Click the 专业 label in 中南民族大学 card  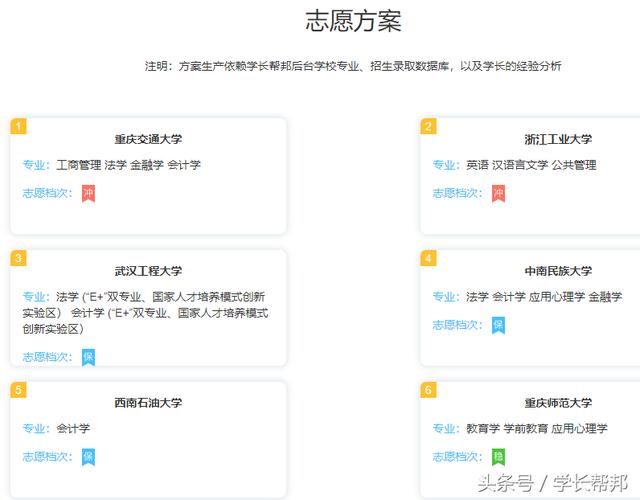coord(446,297)
